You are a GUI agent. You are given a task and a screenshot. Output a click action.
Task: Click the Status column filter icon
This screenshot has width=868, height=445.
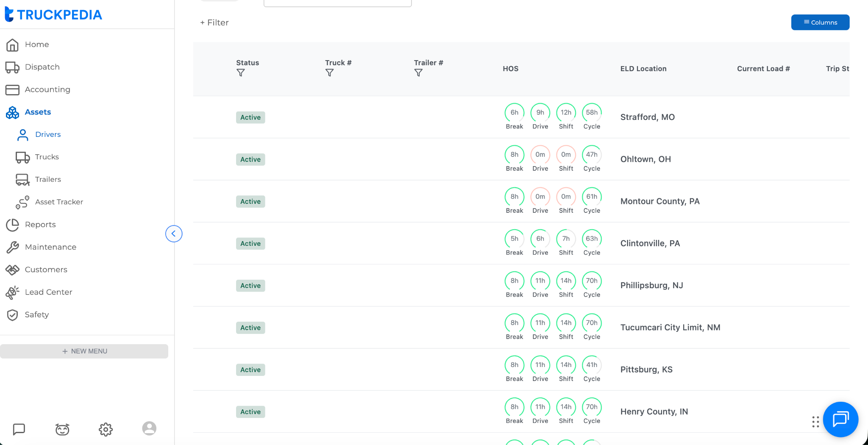(x=240, y=73)
